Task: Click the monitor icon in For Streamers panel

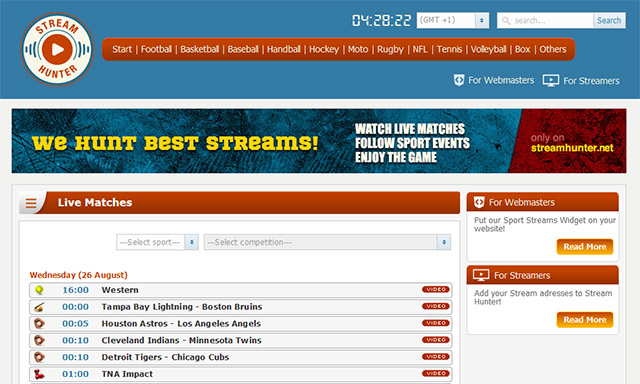Action: click(481, 275)
